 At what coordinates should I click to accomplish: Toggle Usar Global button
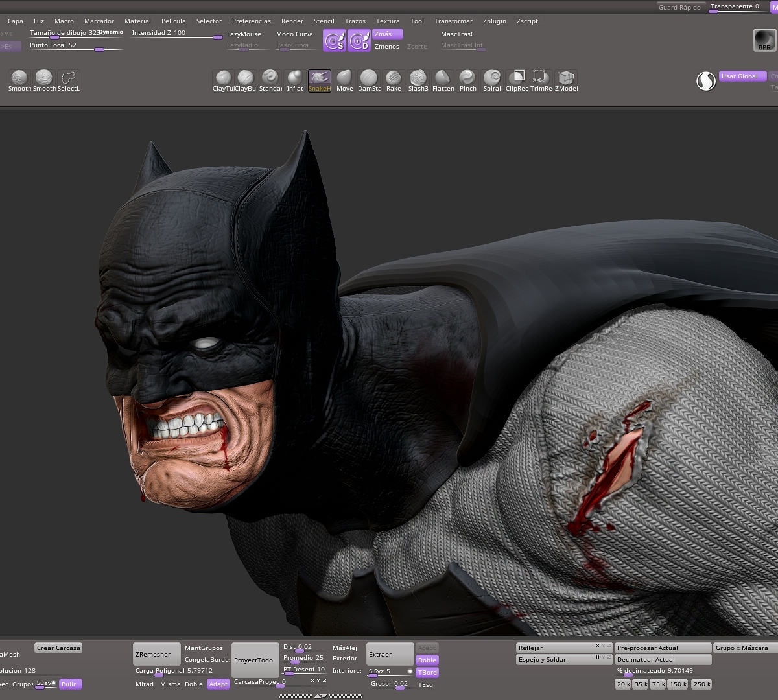pos(742,76)
